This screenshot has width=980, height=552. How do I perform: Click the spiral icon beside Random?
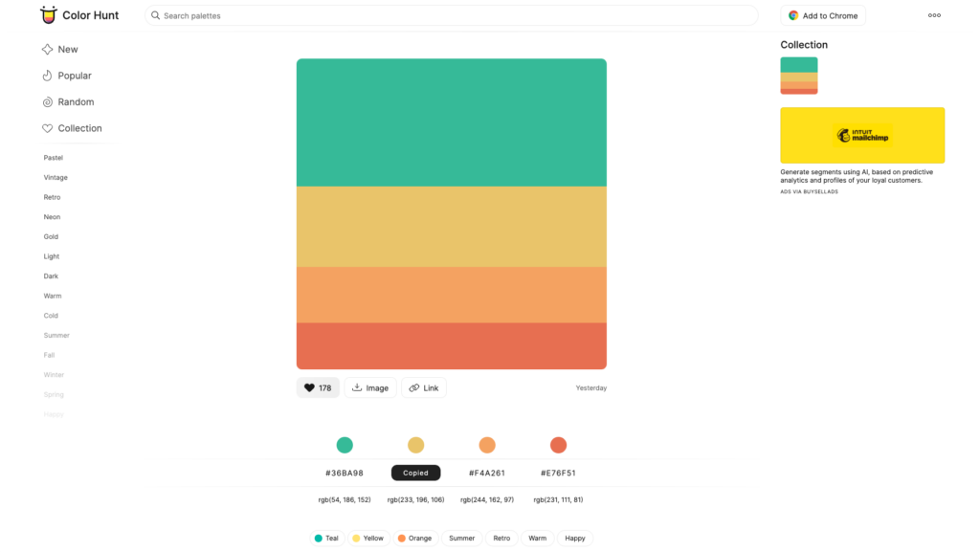point(48,101)
